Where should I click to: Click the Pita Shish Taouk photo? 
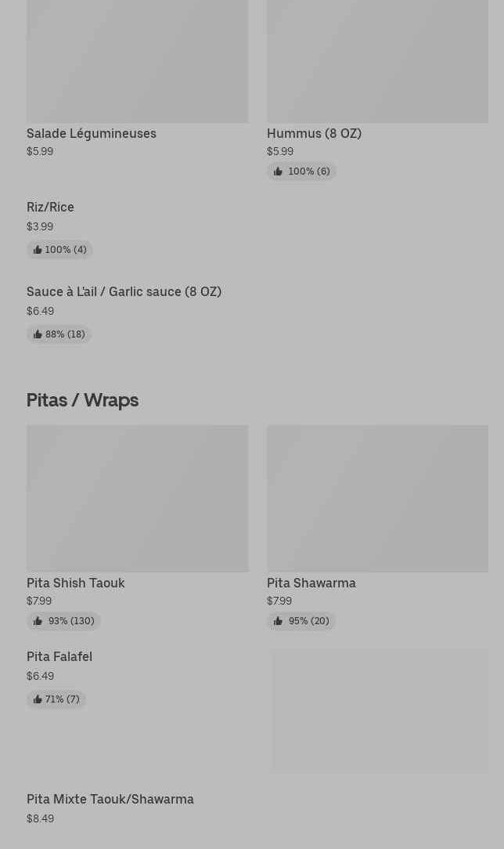138,498
